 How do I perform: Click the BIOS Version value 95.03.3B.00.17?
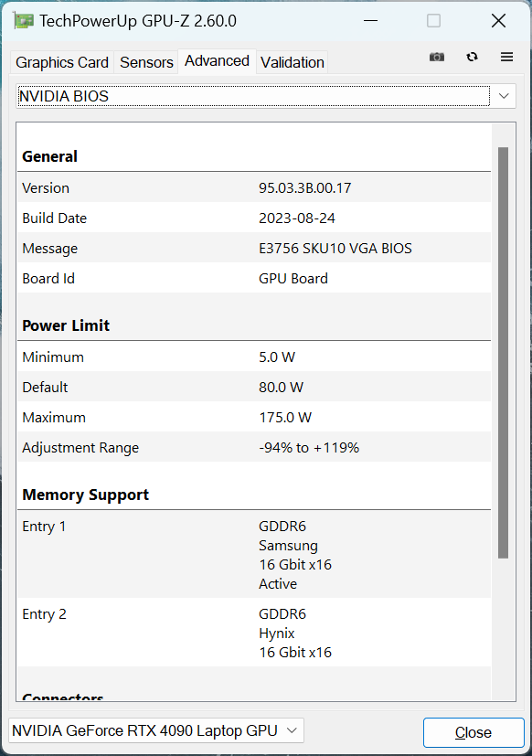click(x=312, y=187)
